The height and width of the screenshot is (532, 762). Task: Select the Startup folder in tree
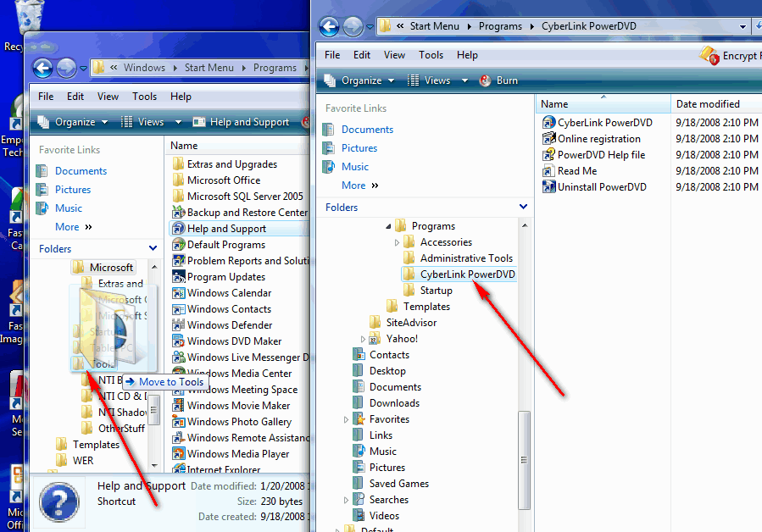436,290
